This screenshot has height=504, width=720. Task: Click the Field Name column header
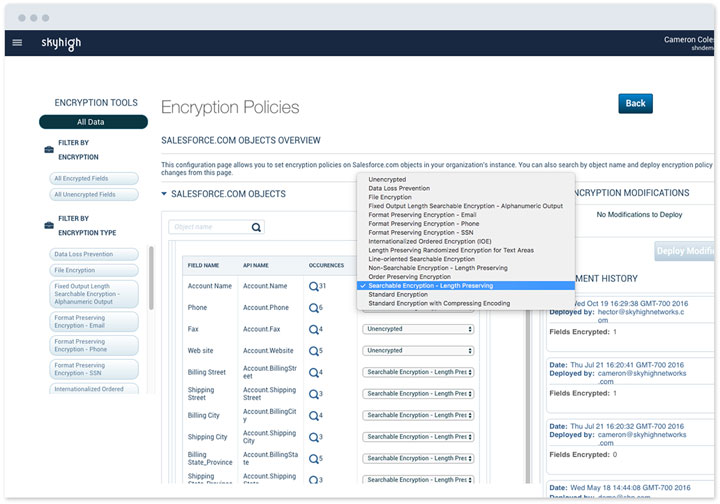203,266
